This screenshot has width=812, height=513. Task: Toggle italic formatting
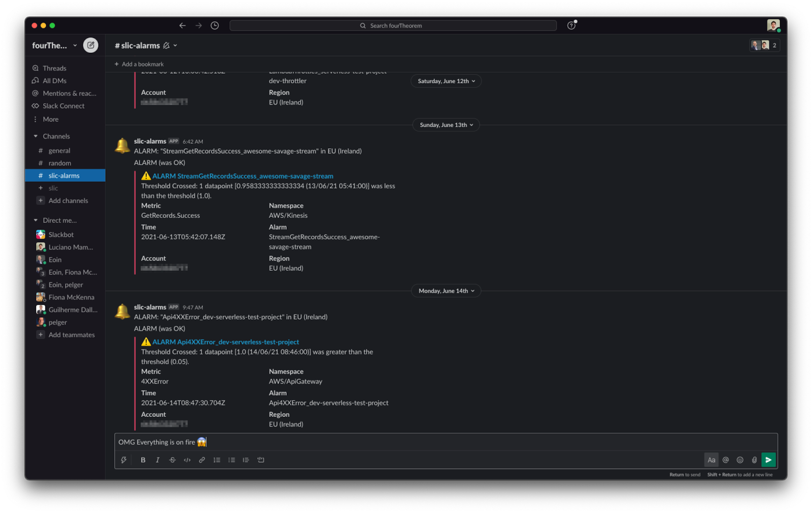click(157, 460)
